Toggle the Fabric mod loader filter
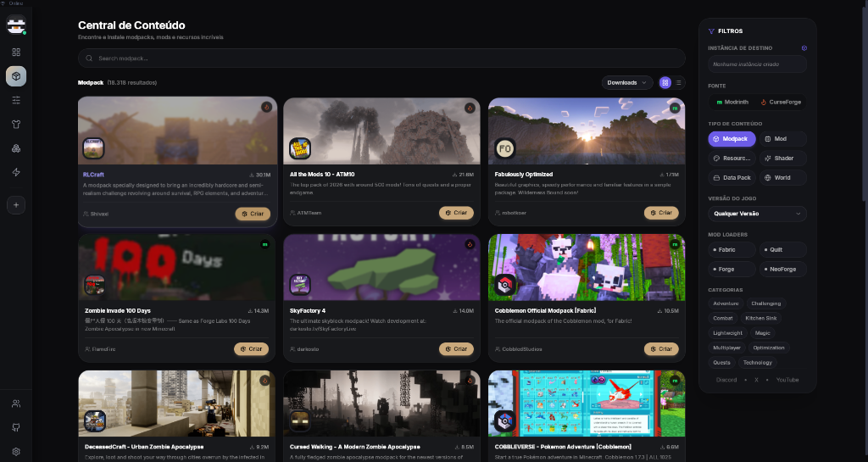 (x=732, y=249)
